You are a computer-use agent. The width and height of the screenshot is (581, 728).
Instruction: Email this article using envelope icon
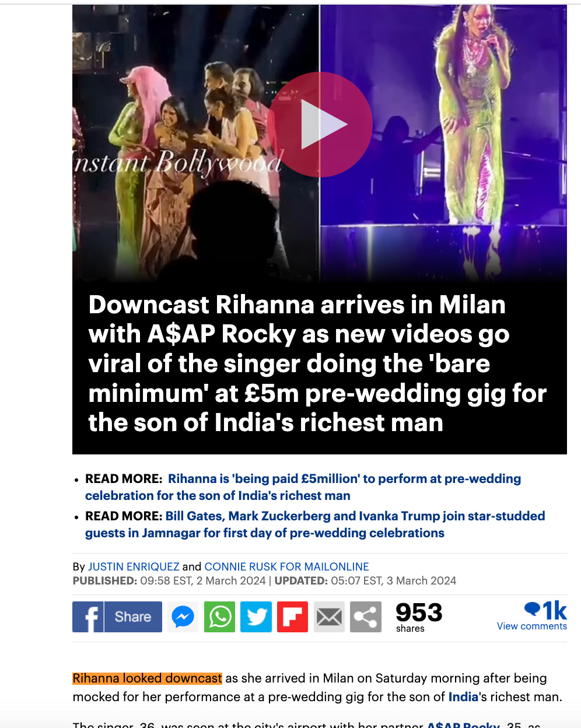click(x=329, y=617)
